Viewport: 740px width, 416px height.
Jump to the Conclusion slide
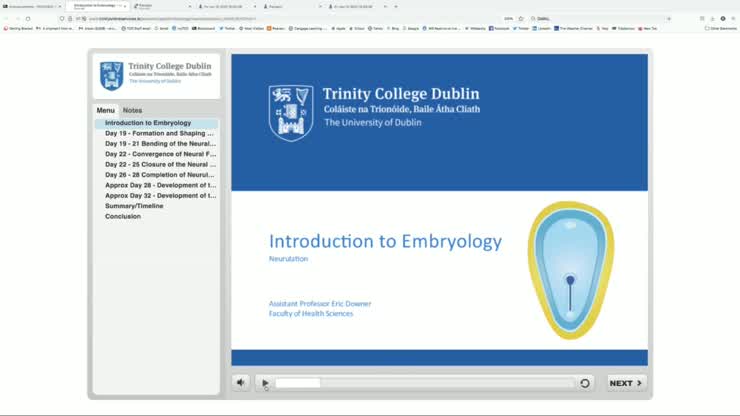pyautogui.click(x=123, y=216)
